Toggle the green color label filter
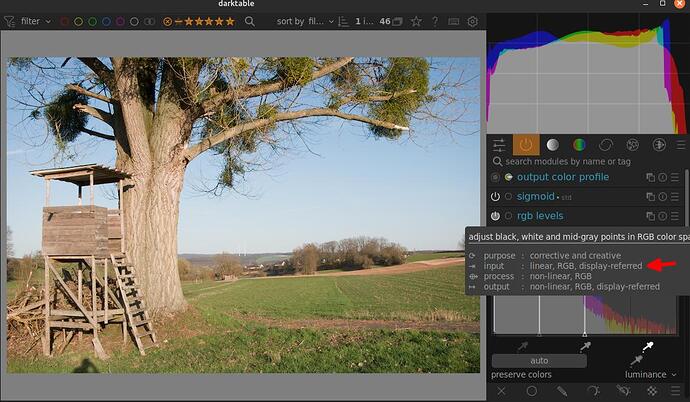The height and width of the screenshot is (402, 690). click(92, 21)
